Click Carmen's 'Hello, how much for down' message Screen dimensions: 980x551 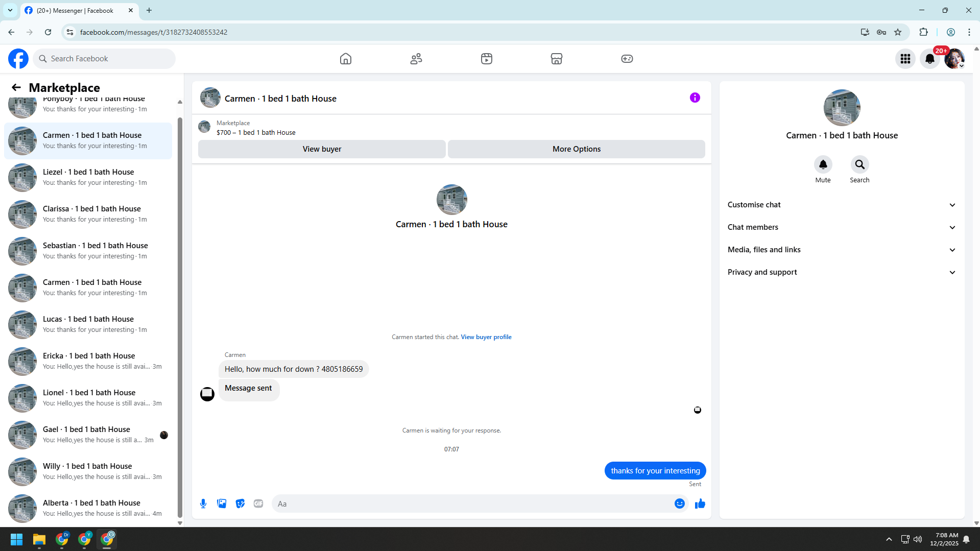[x=294, y=369]
